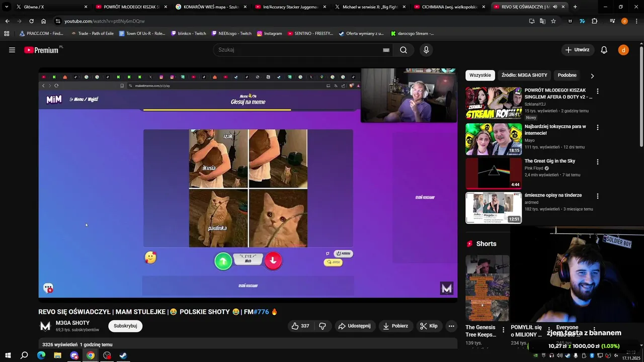
Task: Select the Źródło: M3GA SHOTY chip
Action: click(524, 75)
